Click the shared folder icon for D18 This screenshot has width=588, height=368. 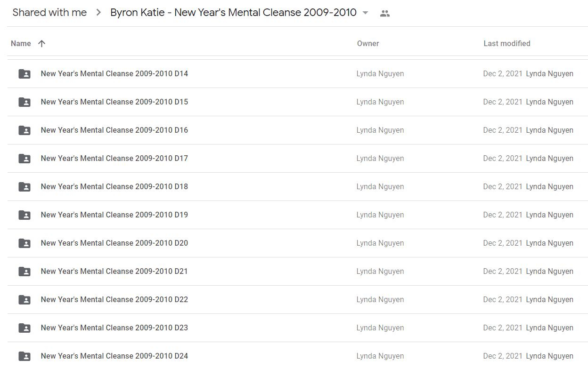point(24,187)
